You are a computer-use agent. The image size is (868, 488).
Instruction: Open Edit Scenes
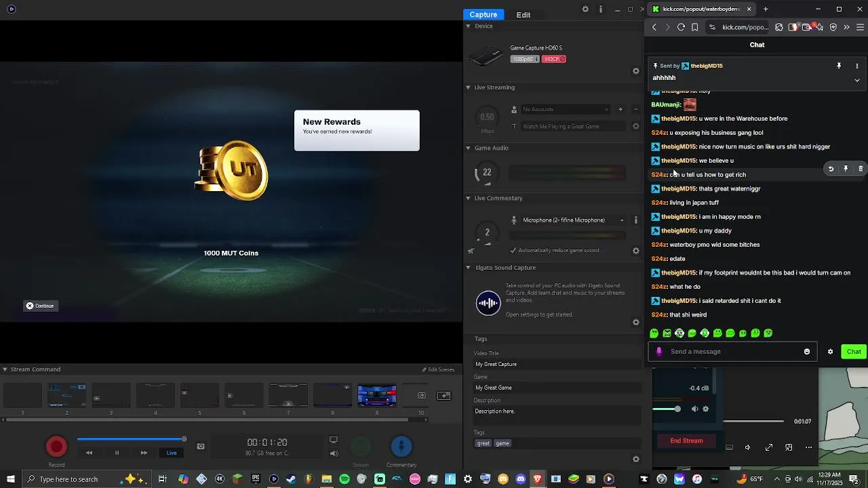[438, 369]
